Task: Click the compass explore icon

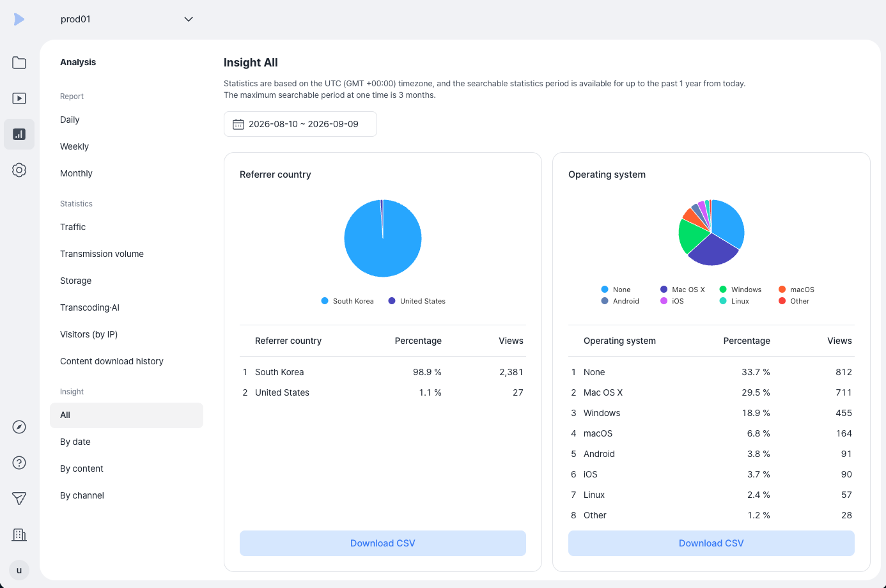Action: coord(19,427)
